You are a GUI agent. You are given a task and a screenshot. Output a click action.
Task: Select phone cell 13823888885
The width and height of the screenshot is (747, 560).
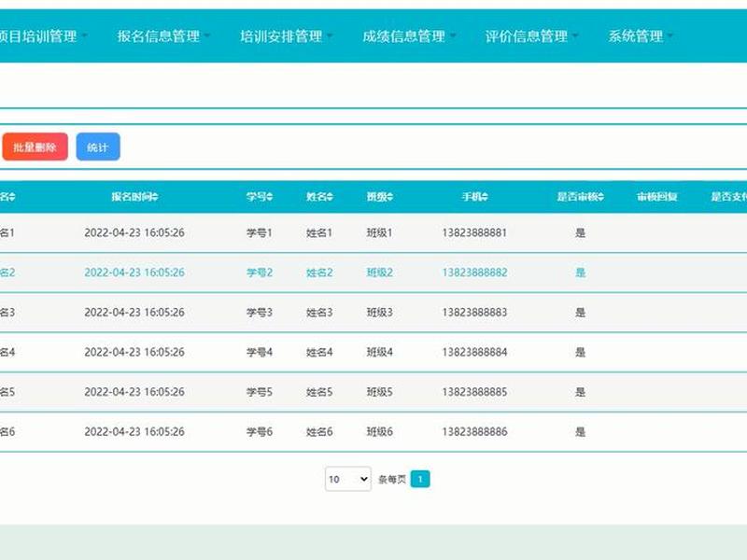point(475,392)
